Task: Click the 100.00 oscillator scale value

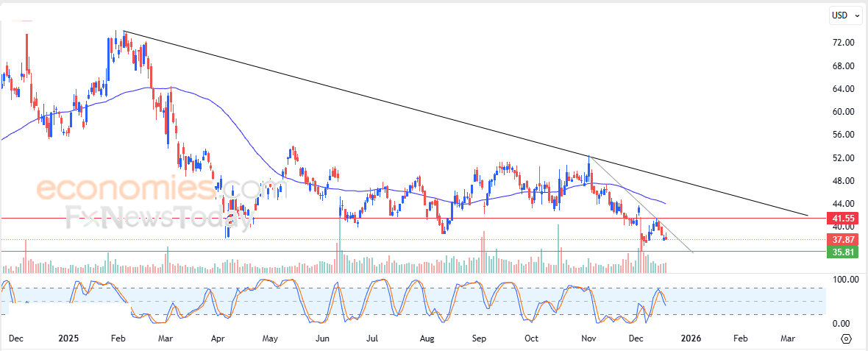Action: coord(846,280)
